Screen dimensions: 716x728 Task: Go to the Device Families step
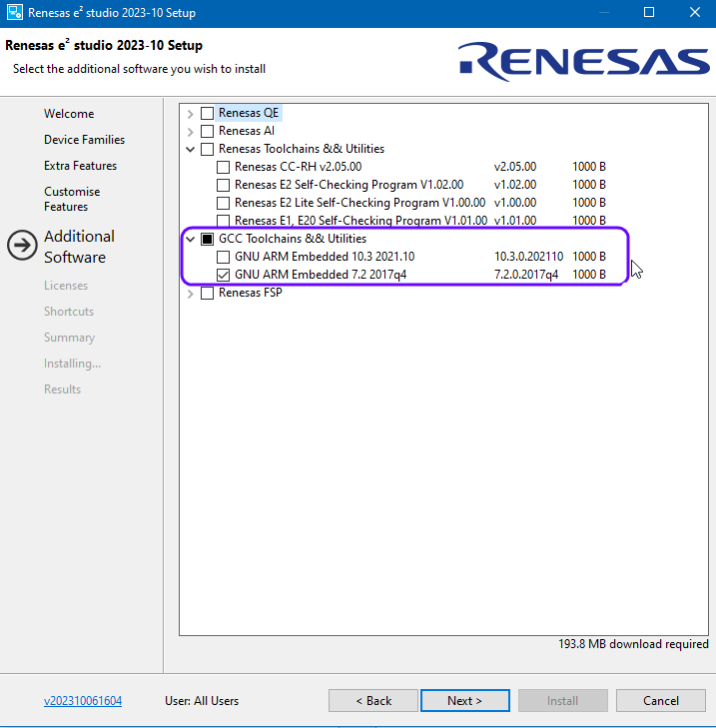pyautogui.click(x=84, y=140)
